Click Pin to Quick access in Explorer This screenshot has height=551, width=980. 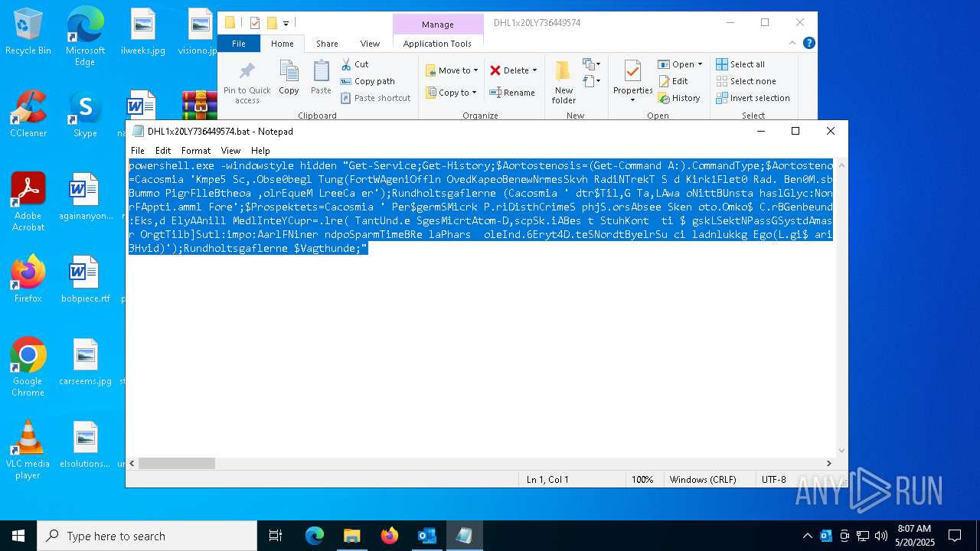(x=247, y=83)
